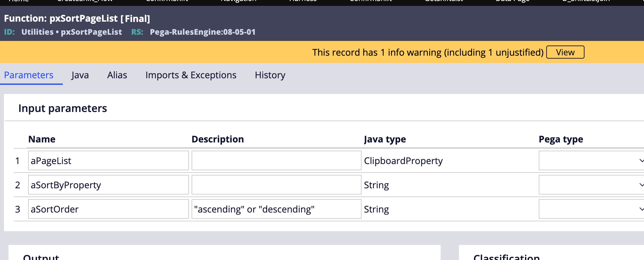The width and height of the screenshot is (644, 260).
Task: Open Pega type dropdown for aSortOrder
Action: (x=591, y=209)
